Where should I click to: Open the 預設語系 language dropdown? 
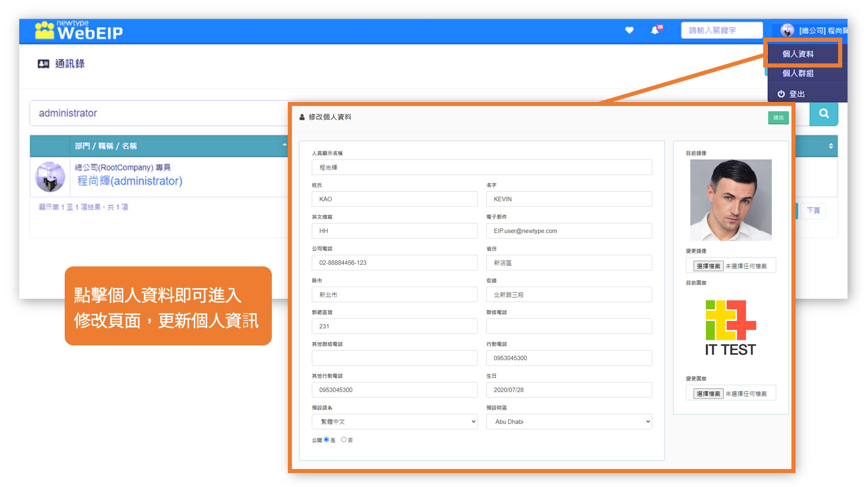(x=395, y=422)
